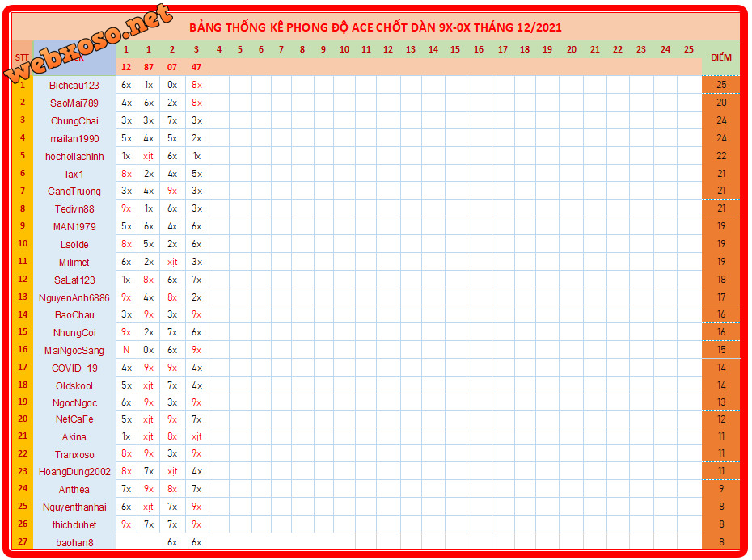
Task: Select the MAN1979 name cell
Action: (x=74, y=227)
